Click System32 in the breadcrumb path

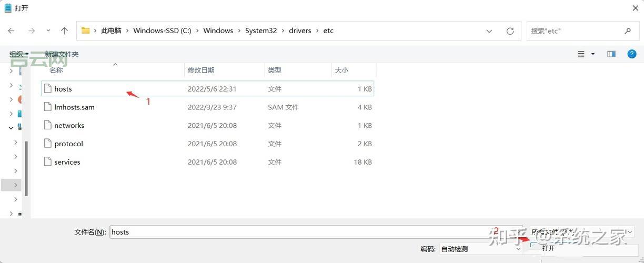261,31
